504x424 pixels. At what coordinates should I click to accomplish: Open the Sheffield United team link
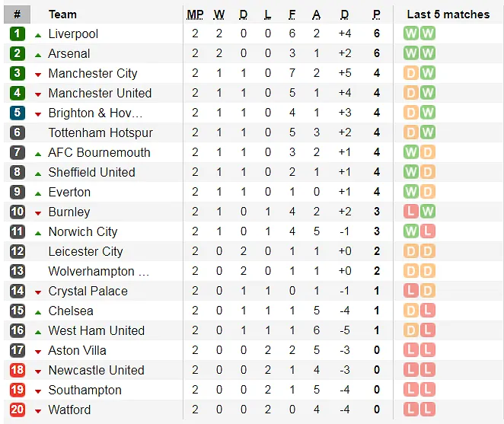point(91,172)
